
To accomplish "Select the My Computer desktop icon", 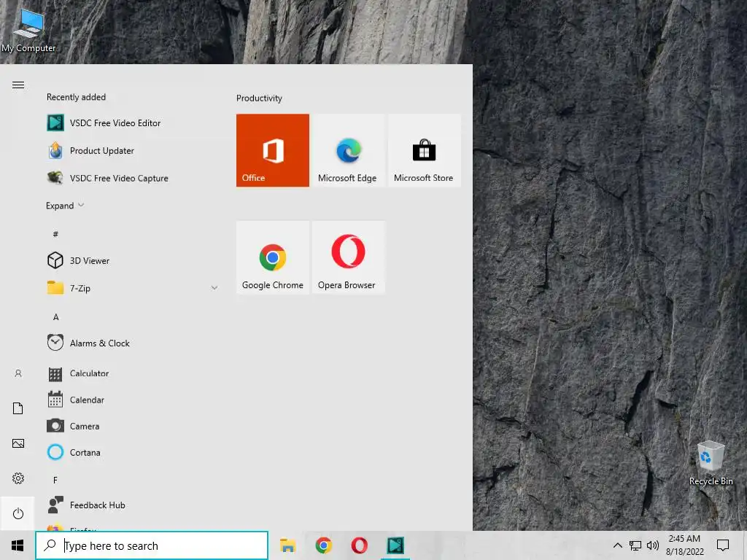I will pos(28,31).
